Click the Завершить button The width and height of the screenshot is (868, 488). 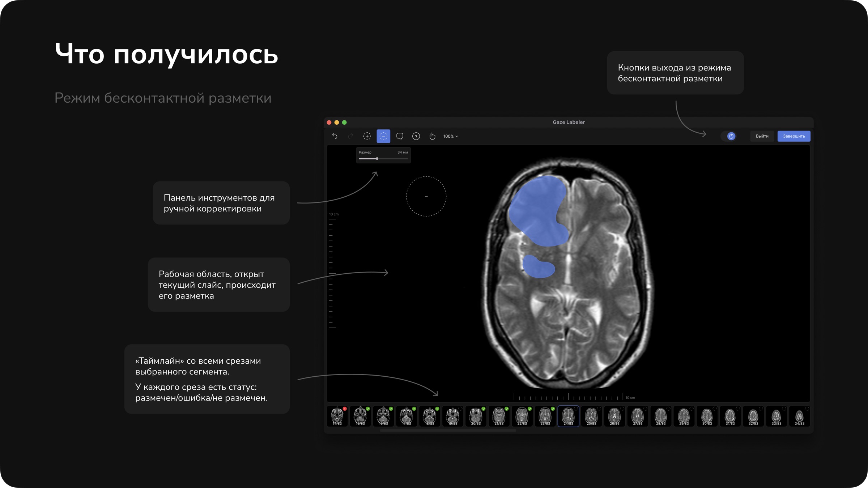(x=794, y=136)
